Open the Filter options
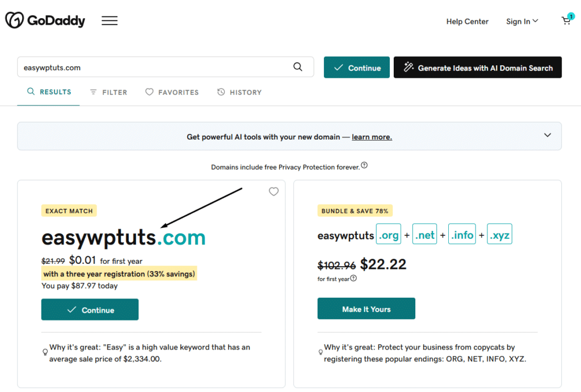The width and height of the screenshot is (581, 392). click(x=108, y=92)
